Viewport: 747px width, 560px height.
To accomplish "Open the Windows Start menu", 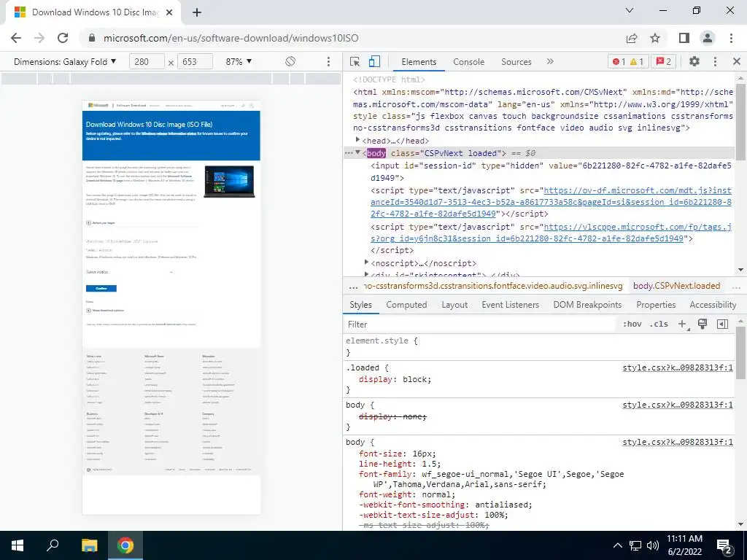I will point(18,545).
